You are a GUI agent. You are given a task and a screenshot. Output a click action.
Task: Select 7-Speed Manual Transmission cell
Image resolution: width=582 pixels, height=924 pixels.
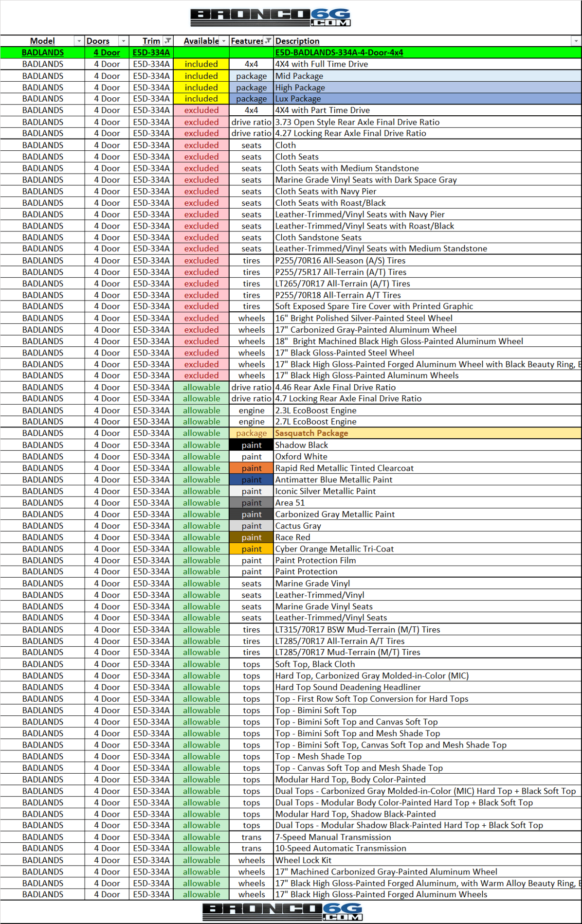point(428,837)
